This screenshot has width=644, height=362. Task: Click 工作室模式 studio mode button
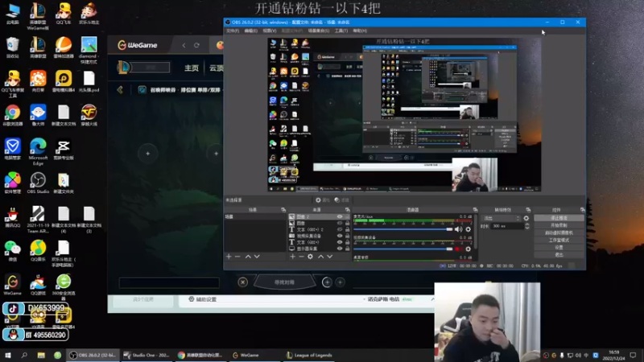pos(559,240)
